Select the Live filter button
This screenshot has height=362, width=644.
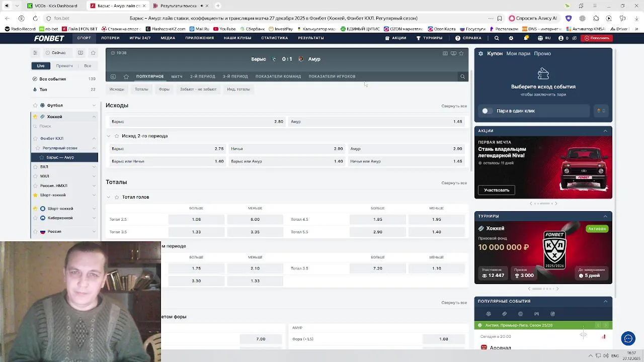point(41,66)
